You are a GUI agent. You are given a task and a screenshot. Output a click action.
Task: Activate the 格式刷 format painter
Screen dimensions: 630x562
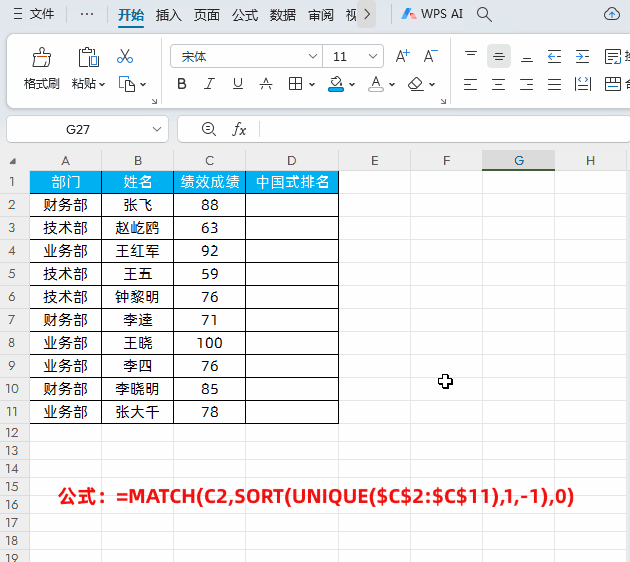[41, 68]
